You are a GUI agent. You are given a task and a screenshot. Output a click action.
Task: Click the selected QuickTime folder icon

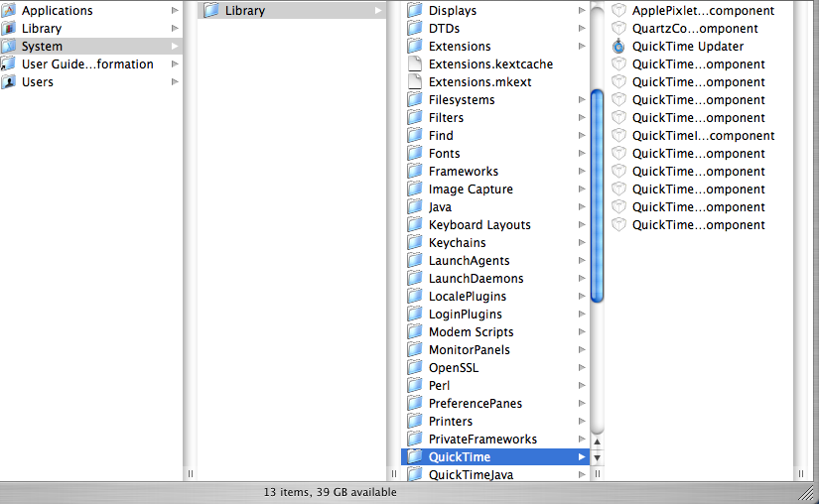pyautogui.click(x=415, y=456)
